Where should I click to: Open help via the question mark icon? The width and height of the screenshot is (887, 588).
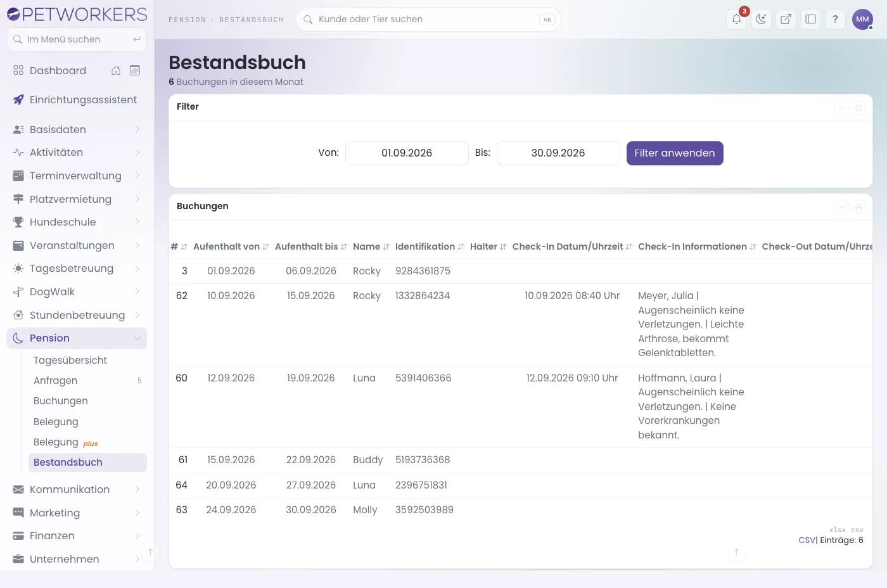[835, 19]
